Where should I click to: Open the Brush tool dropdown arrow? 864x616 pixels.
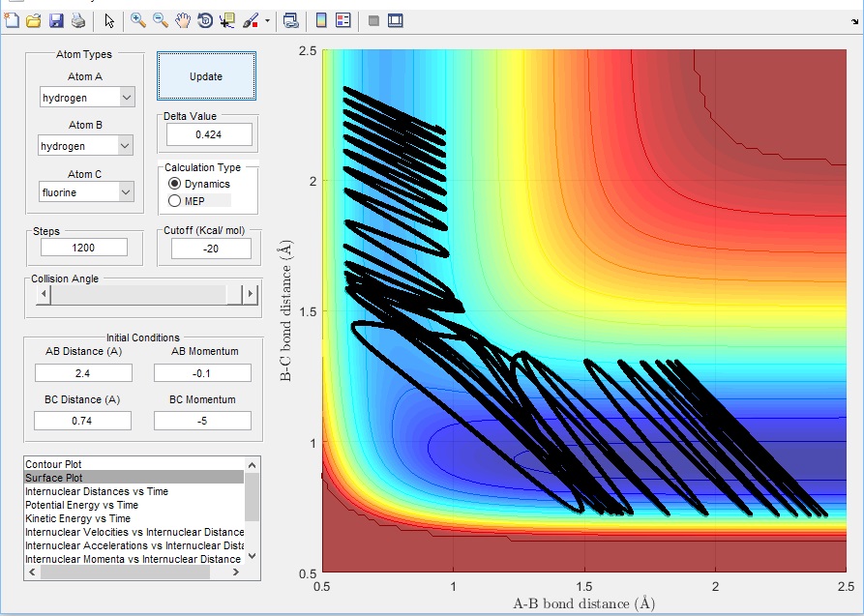[x=266, y=20]
